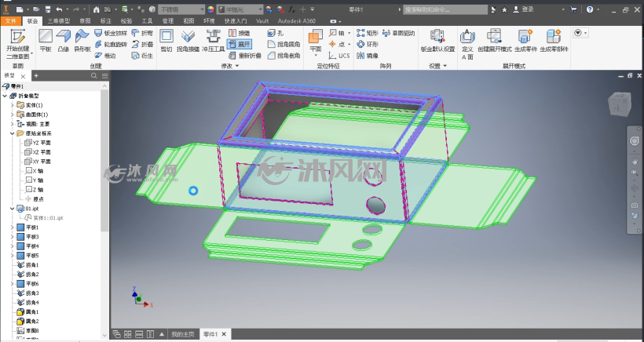The image size is (644, 342).
Task: Click the ViewCube in the viewport
Action: coord(619,104)
